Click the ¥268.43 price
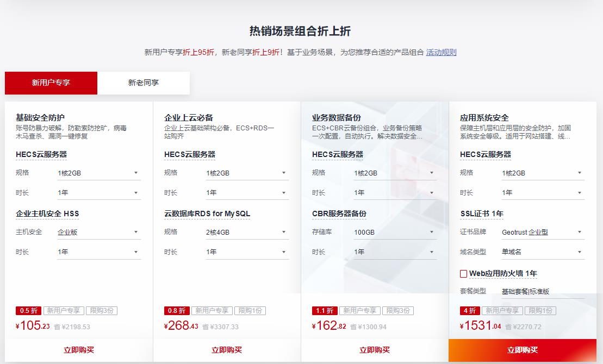This screenshot has height=364, width=603. 181,325
